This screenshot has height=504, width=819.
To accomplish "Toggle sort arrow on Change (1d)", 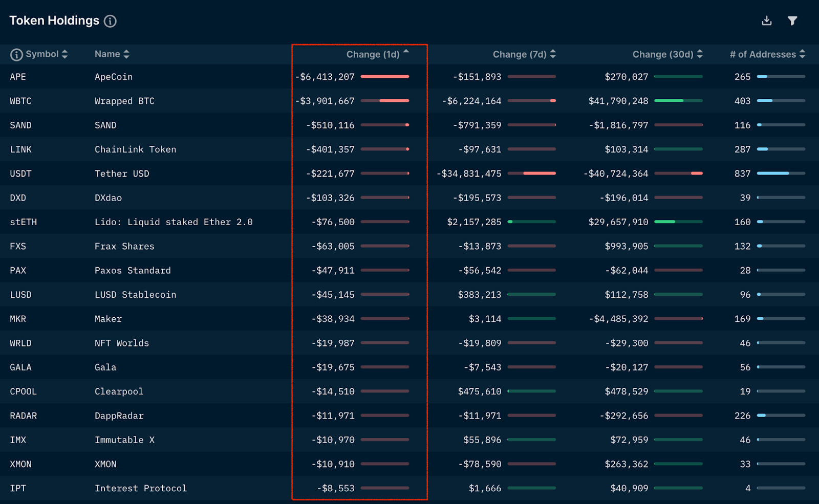I will (x=406, y=52).
